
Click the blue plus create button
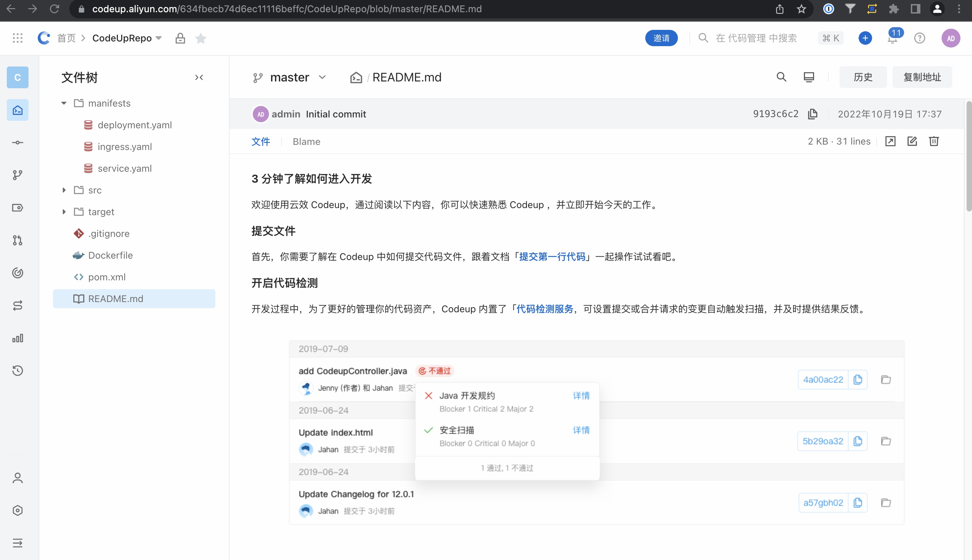(x=865, y=38)
